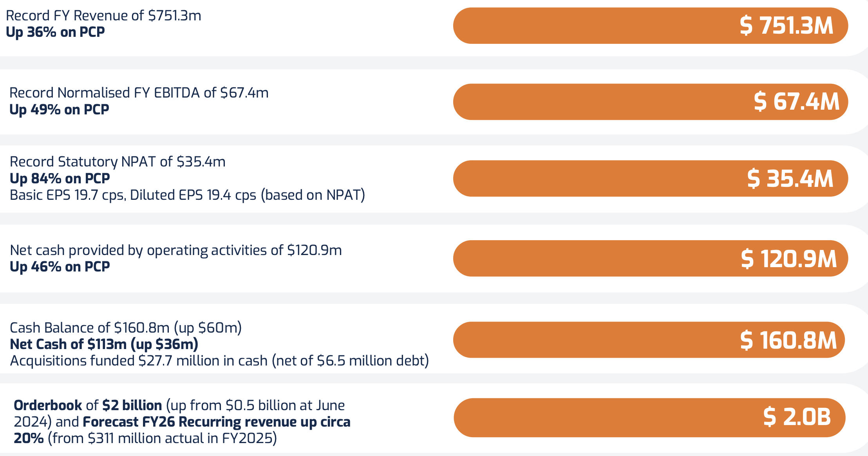Click 'Forecast FY26 Recurring revenue up circa' text
868x456 pixels.
click(216, 422)
